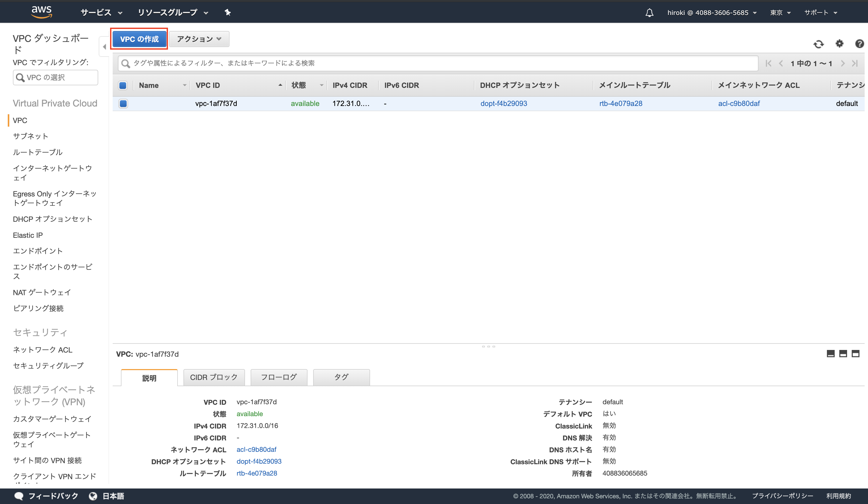Select the split-pane layout icon above the details panel
This screenshot has width=868, height=504.
[843, 354]
